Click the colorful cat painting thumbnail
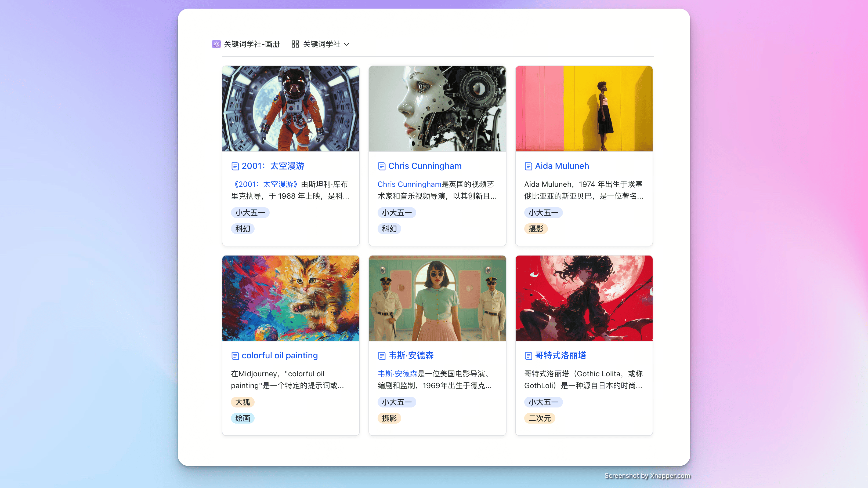 [x=290, y=298]
